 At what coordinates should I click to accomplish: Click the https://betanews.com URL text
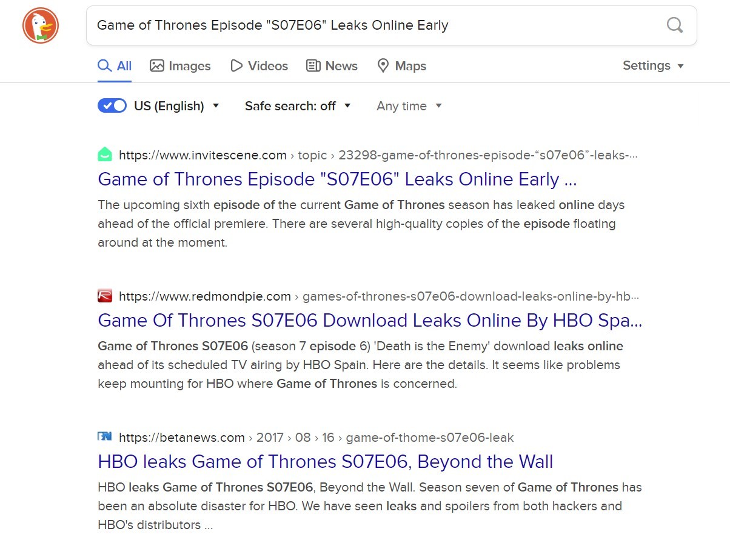[182, 437]
